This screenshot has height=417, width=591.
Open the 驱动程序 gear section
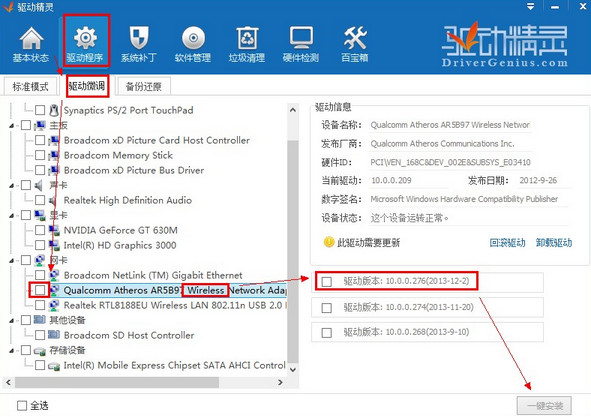coord(85,44)
